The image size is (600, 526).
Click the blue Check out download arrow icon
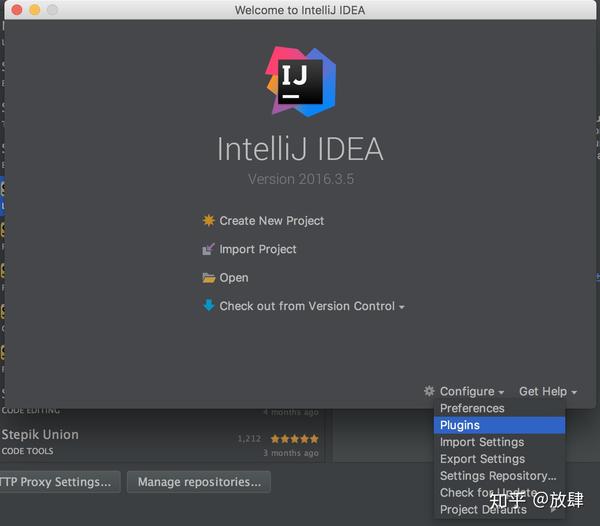point(209,306)
